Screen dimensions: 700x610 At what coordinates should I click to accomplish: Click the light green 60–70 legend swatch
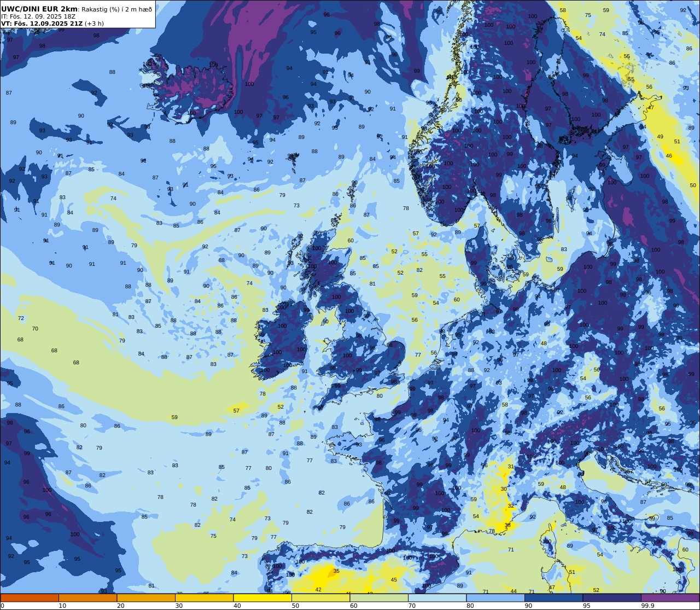point(379,597)
